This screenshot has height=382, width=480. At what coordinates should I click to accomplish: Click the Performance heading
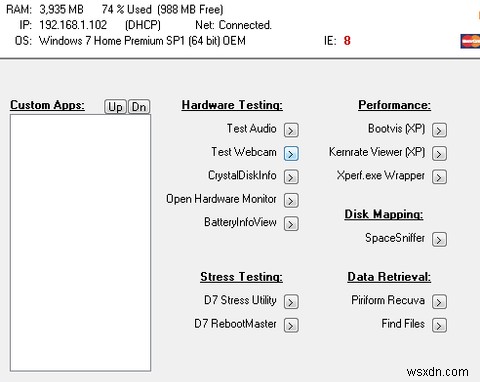394,105
